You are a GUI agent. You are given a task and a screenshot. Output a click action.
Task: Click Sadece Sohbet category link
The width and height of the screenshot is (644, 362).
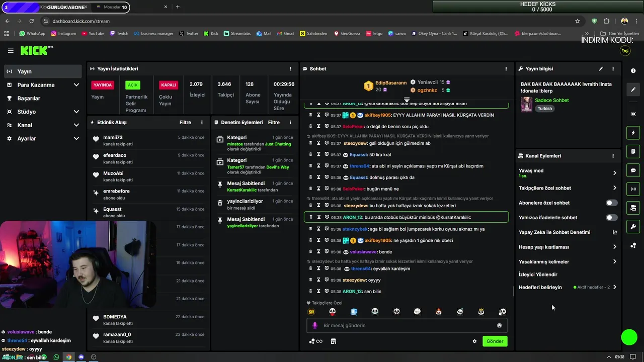[552, 100]
